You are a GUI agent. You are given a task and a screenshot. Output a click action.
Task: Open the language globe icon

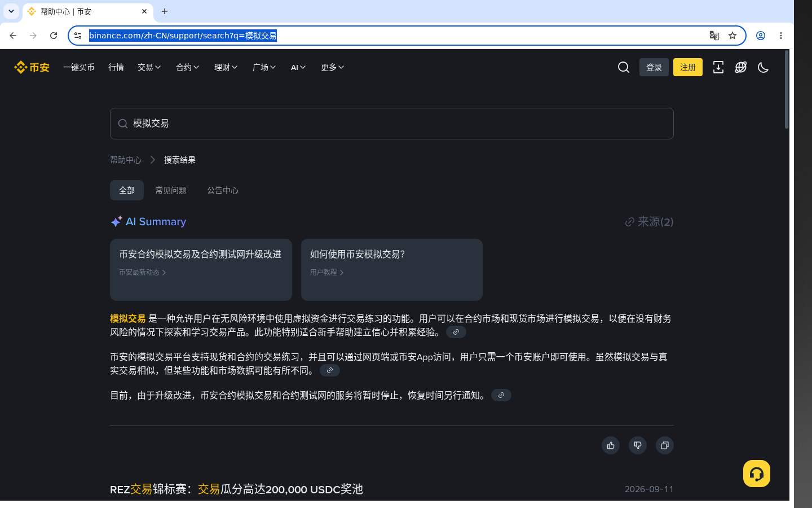[x=741, y=67]
